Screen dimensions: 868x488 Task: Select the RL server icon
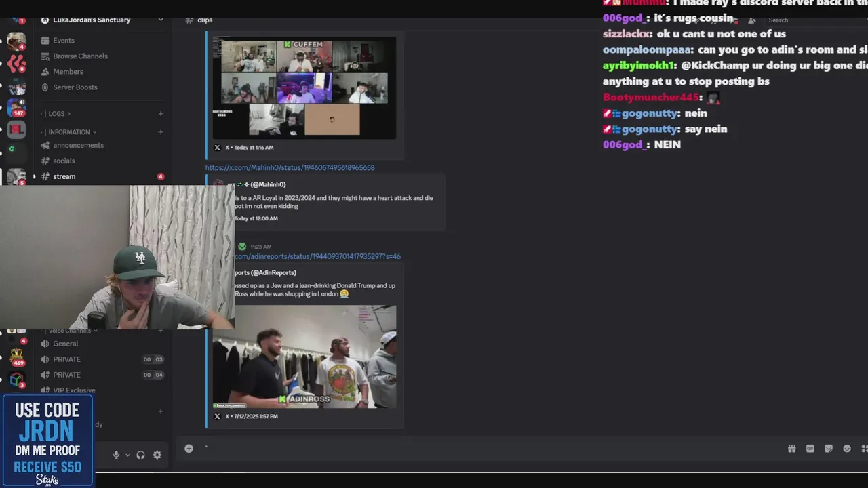tap(16, 129)
